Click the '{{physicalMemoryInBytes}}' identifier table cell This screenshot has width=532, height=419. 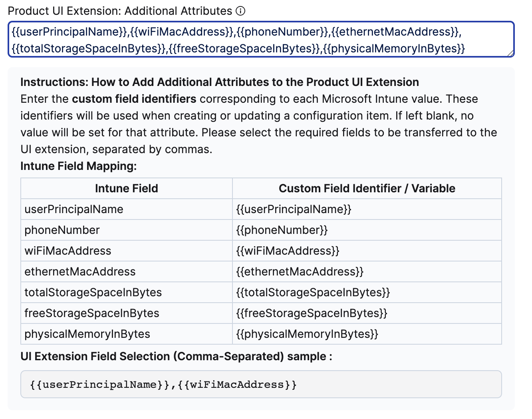[x=367, y=334]
